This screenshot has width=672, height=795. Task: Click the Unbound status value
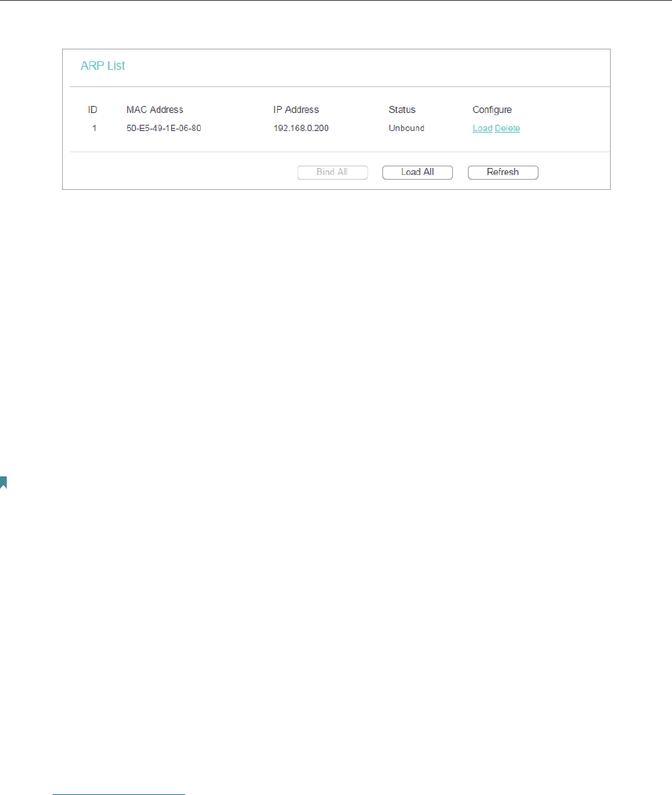pos(407,128)
